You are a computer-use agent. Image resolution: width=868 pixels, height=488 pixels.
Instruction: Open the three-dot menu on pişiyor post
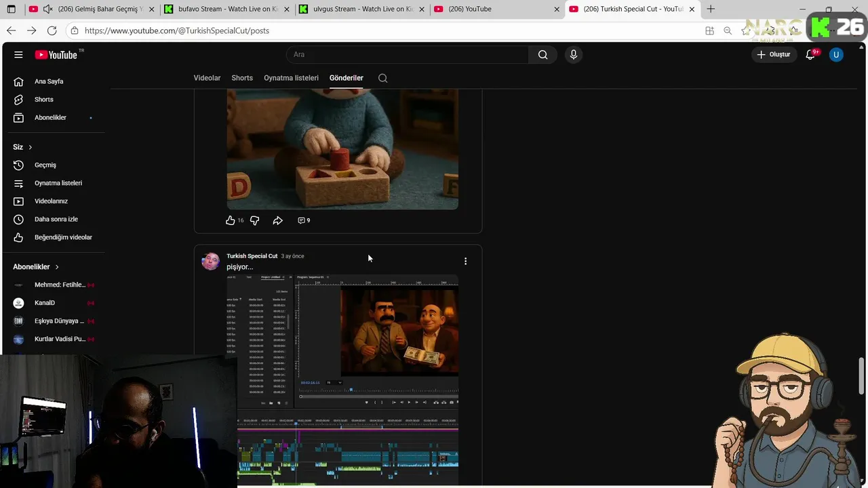click(x=465, y=261)
